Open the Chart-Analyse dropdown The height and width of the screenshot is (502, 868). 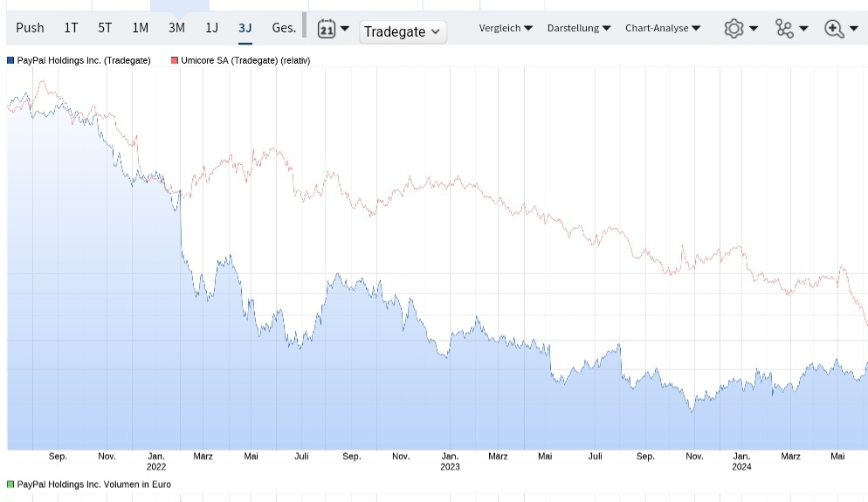(663, 28)
